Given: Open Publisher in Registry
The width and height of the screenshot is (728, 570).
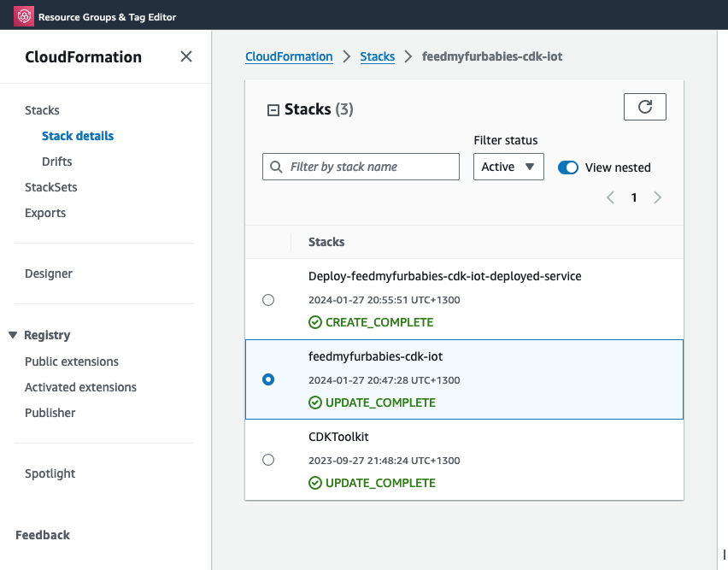Looking at the screenshot, I should (x=50, y=413).
